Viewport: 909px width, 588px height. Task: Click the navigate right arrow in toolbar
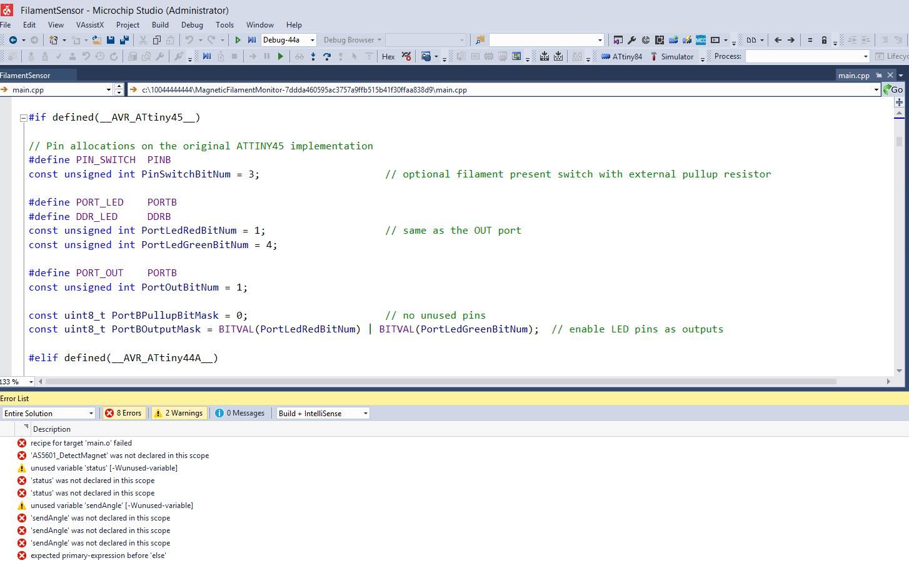coord(791,40)
